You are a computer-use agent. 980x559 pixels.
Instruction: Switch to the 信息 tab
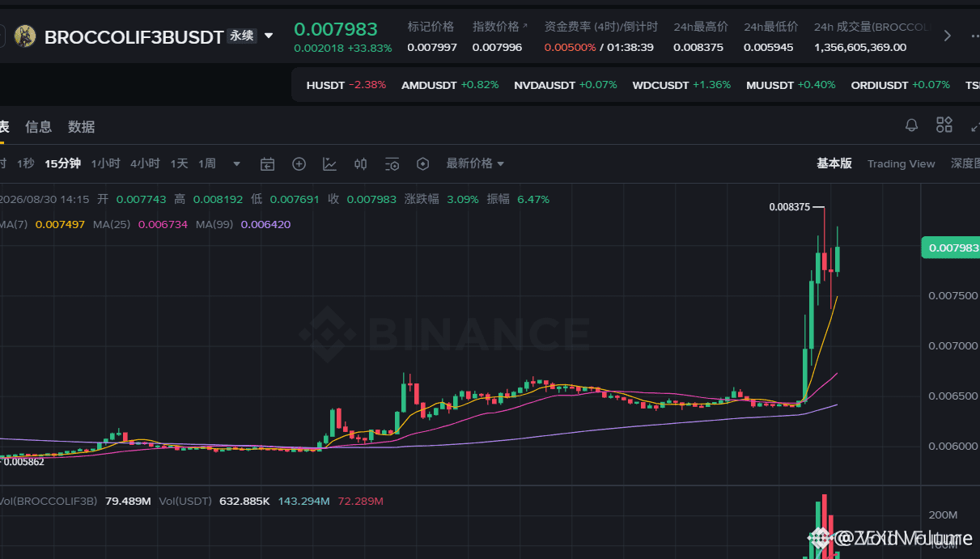click(39, 127)
